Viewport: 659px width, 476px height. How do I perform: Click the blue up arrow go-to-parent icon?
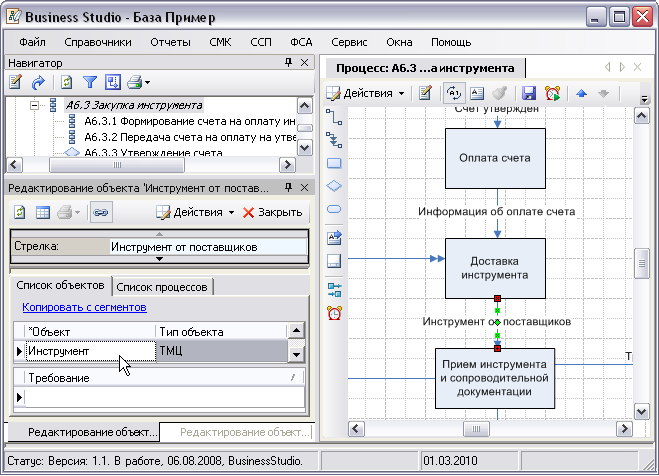point(581,93)
